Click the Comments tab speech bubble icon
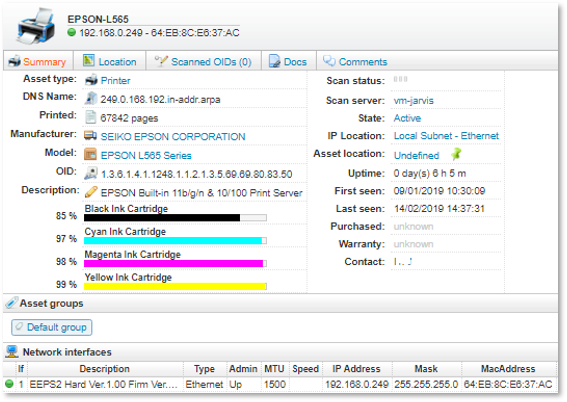The image size is (567, 402). coord(329,60)
